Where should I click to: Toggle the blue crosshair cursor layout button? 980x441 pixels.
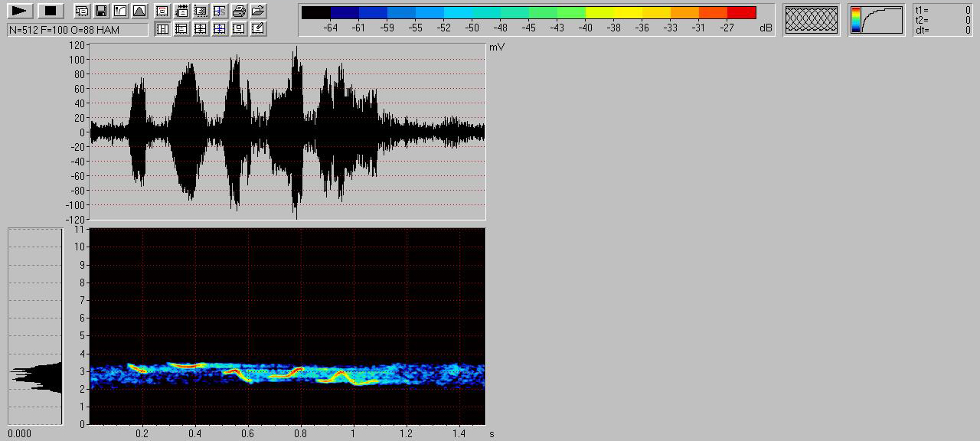pyautogui.click(x=220, y=29)
